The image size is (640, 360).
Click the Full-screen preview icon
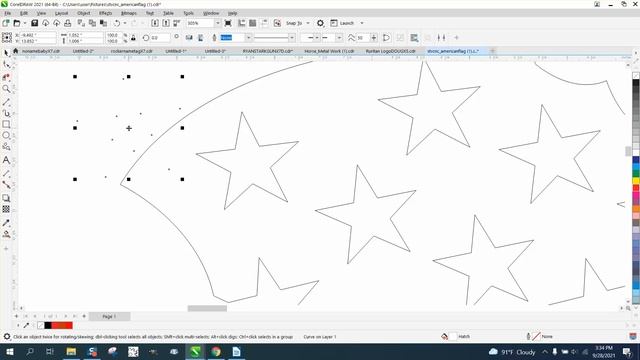[228, 23]
